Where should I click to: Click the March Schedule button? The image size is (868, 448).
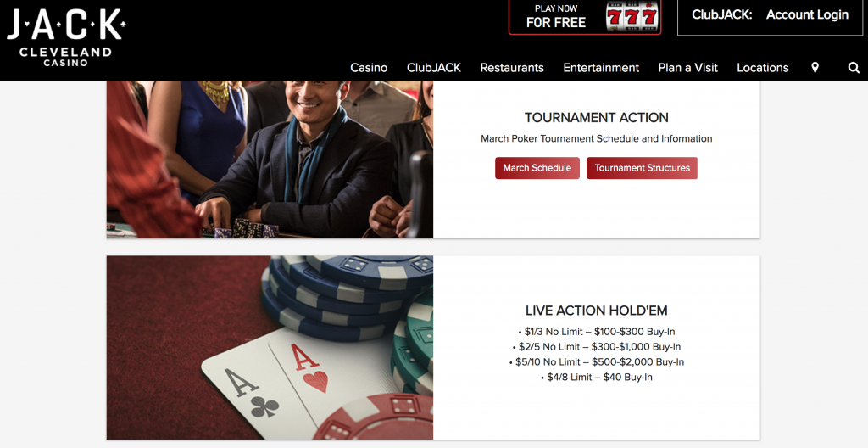537,168
